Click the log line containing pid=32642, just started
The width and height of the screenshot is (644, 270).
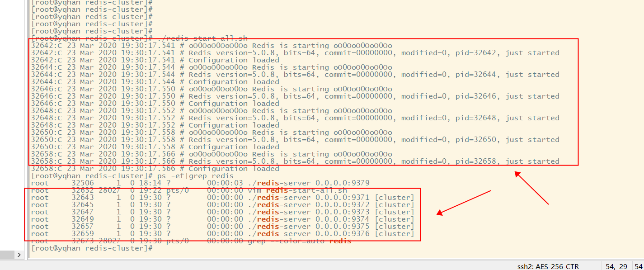295,53
